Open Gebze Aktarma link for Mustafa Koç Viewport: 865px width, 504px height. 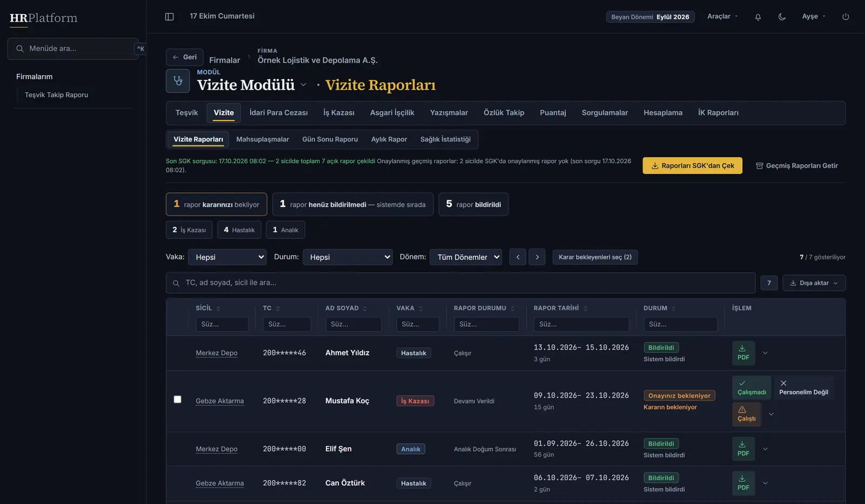click(219, 401)
